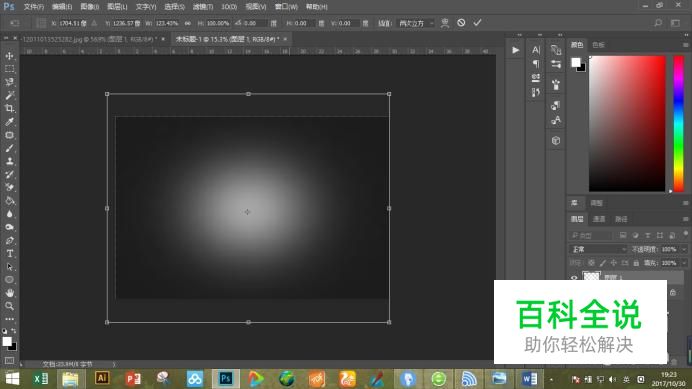Select the Clone Stamp tool
The width and height of the screenshot is (692, 389).
point(9,162)
